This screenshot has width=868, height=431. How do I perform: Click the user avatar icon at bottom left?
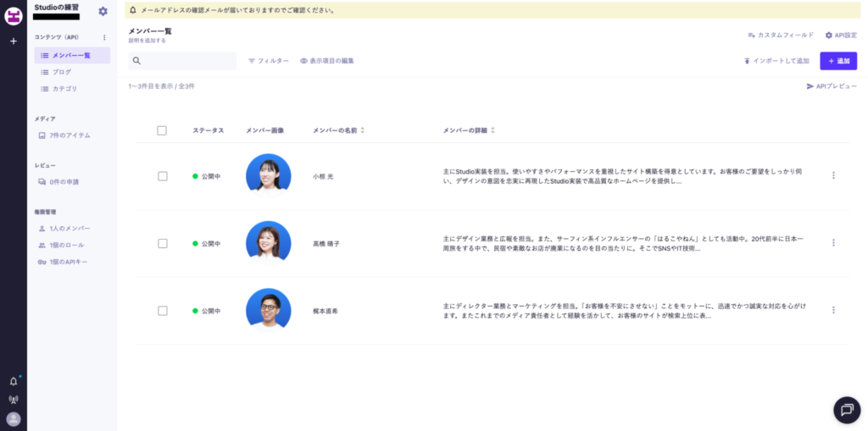(x=13, y=419)
